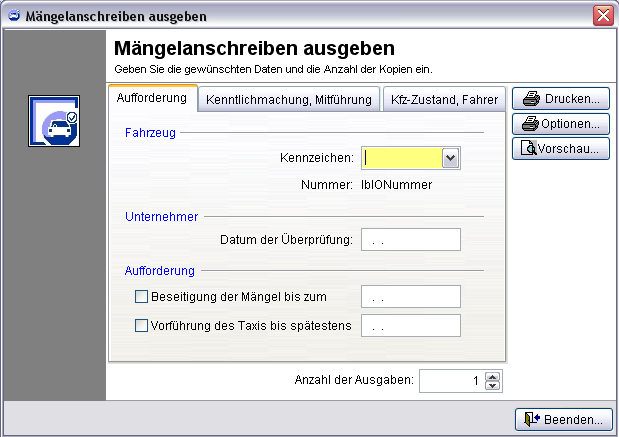Viewport: 619px width, 437px height.
Task: Click the app icon in the title bar
Action: [14, 16]
